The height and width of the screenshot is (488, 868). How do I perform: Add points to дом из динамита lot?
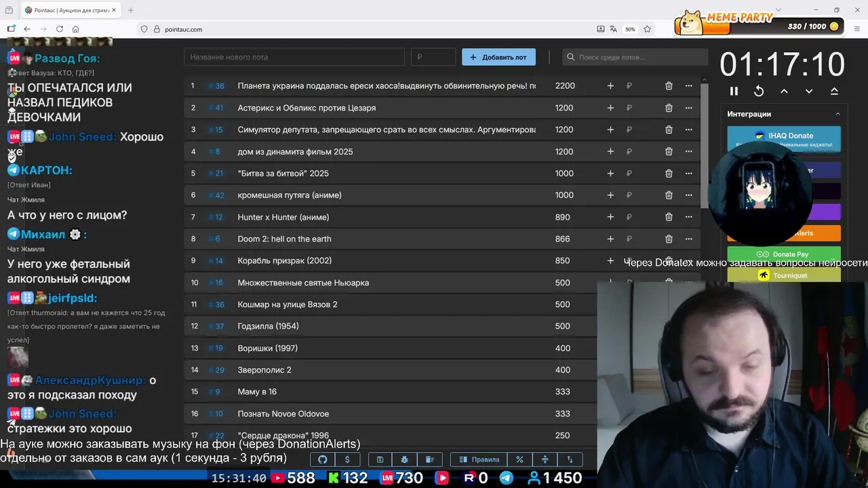(610, 151)
